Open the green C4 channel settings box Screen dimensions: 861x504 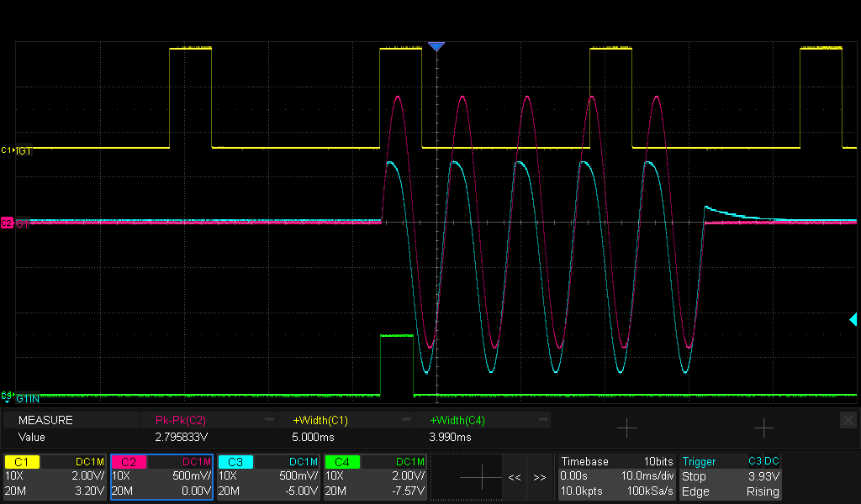tap(374, 477)
